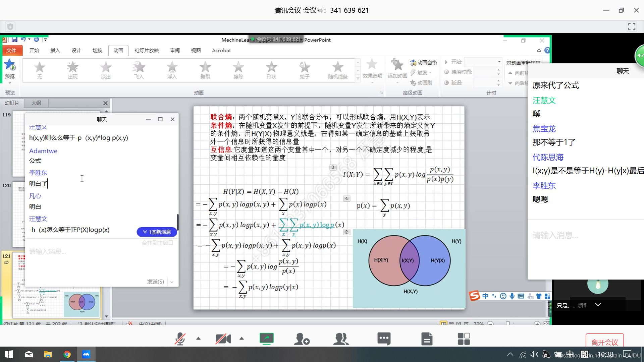Select the 形状 animation effect
The width and height of the screenshot is (644, 362).
click(272, 70)
